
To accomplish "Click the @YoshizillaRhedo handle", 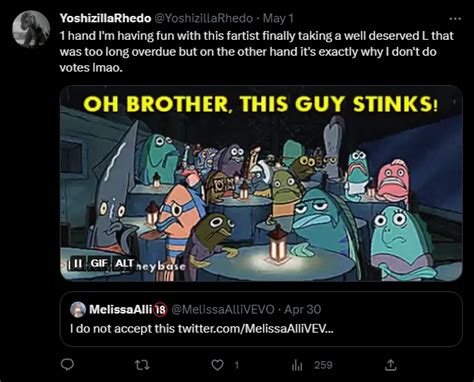I will pos(203,18).
